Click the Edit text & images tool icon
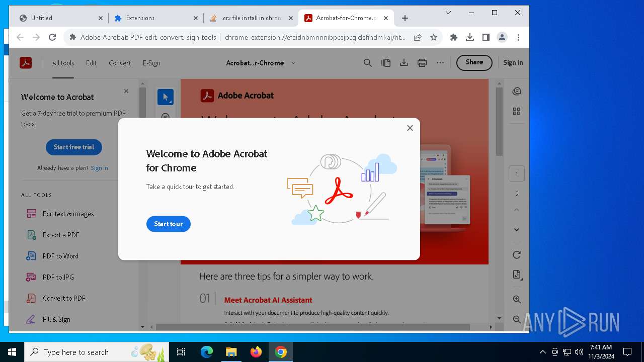Screen dimensions: 644x362 [32, 214]
